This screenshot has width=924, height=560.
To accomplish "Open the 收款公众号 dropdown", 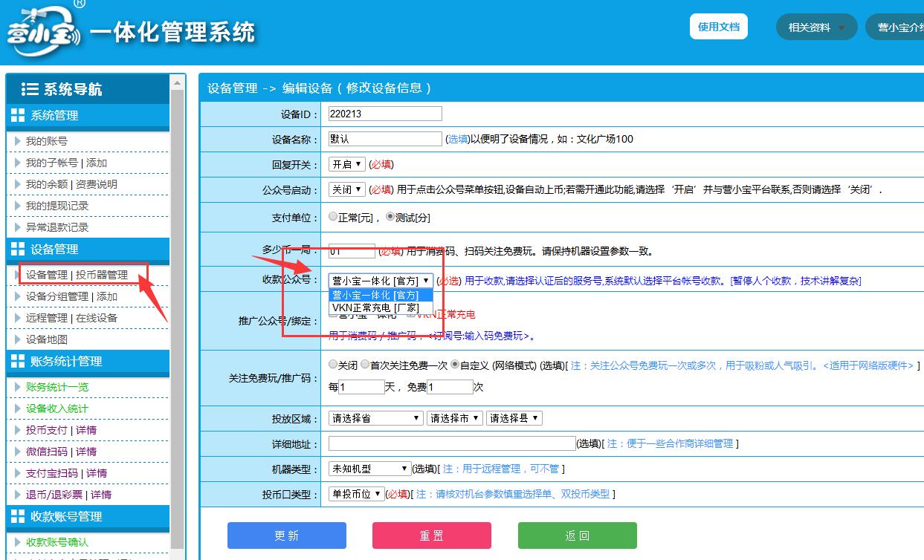I will [381, 281].
